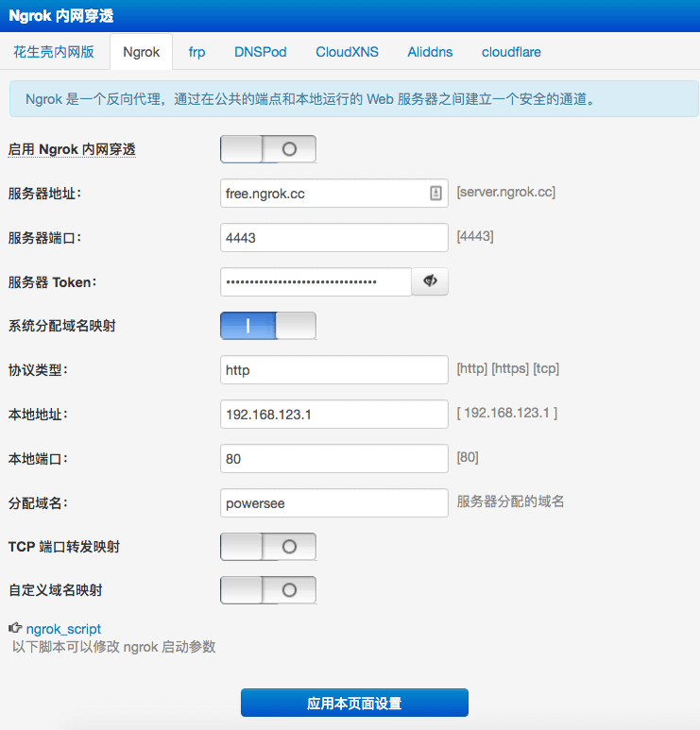This screenshot has height=730, width=700.
Task: Toggle the 自定义域名映射 switch
Action: click(267, 590)
